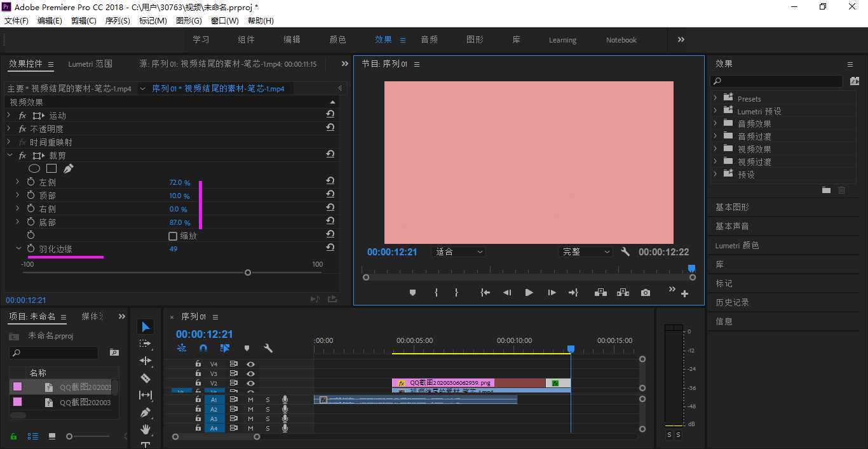Viewport: 868px width, 449px height.
Task: Click Go to Out point button
Action: tap(573, 293)
